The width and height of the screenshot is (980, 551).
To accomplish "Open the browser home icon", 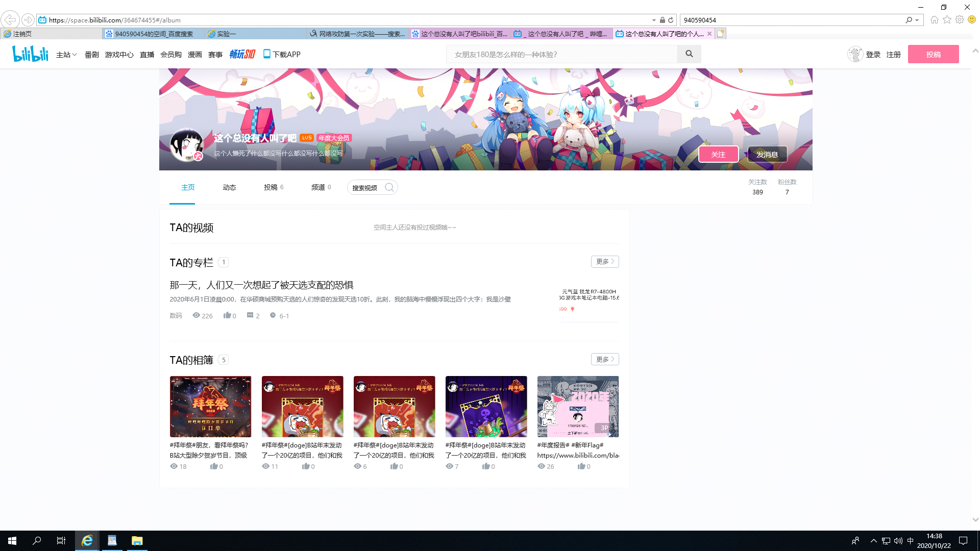I will click(934, 20).
